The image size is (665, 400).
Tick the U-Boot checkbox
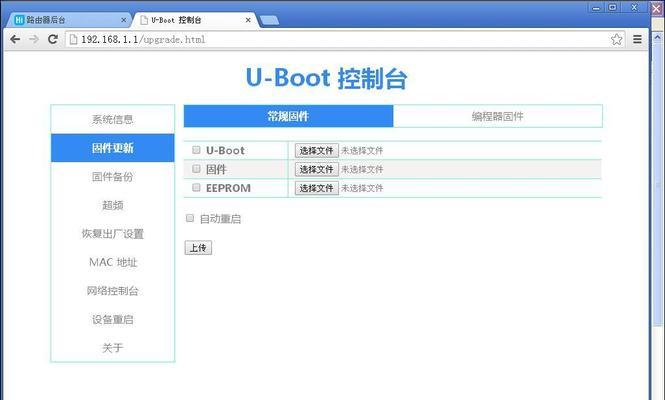click(x=196, y=150)
